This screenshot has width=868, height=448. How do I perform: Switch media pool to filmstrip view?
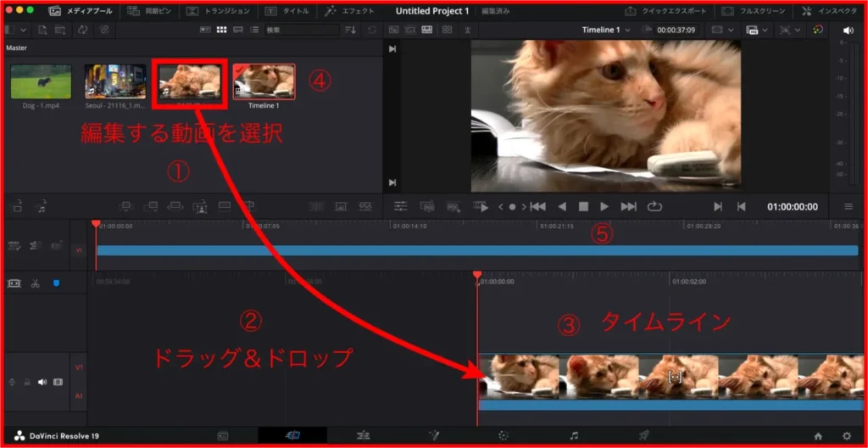click(238, 30)
